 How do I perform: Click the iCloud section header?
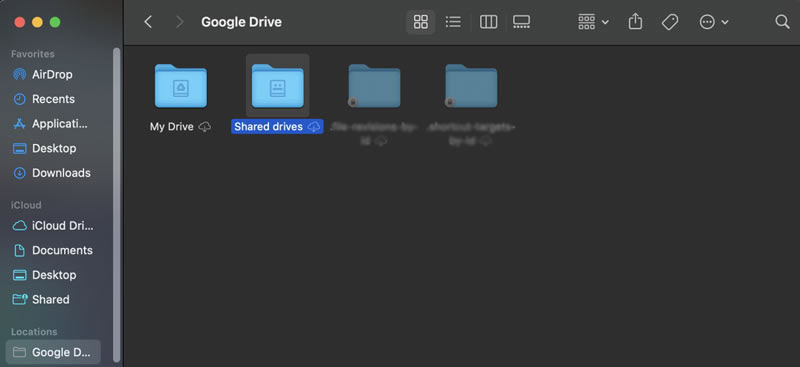[26, 205]
